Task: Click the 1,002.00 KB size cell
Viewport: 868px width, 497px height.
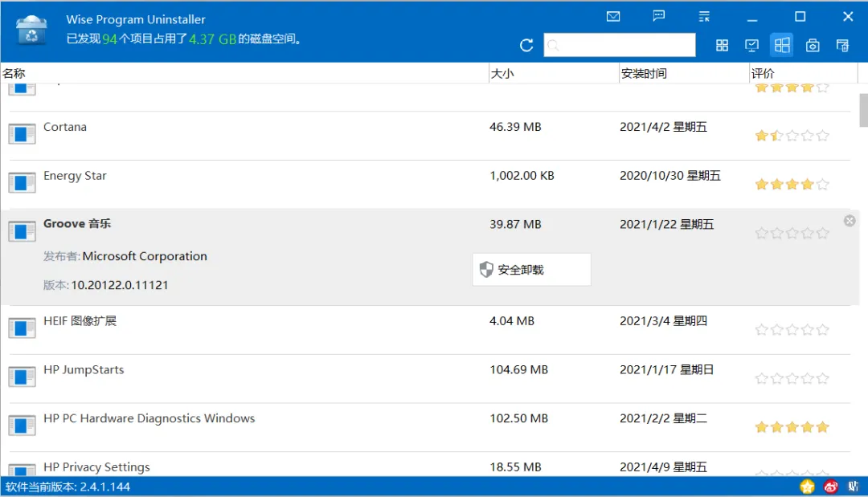Action: 522,176
